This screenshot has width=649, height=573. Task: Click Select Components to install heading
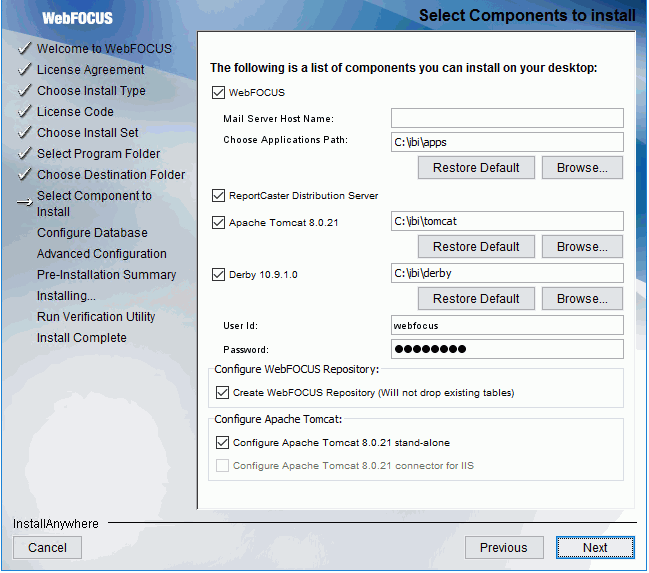click(527, 16)
